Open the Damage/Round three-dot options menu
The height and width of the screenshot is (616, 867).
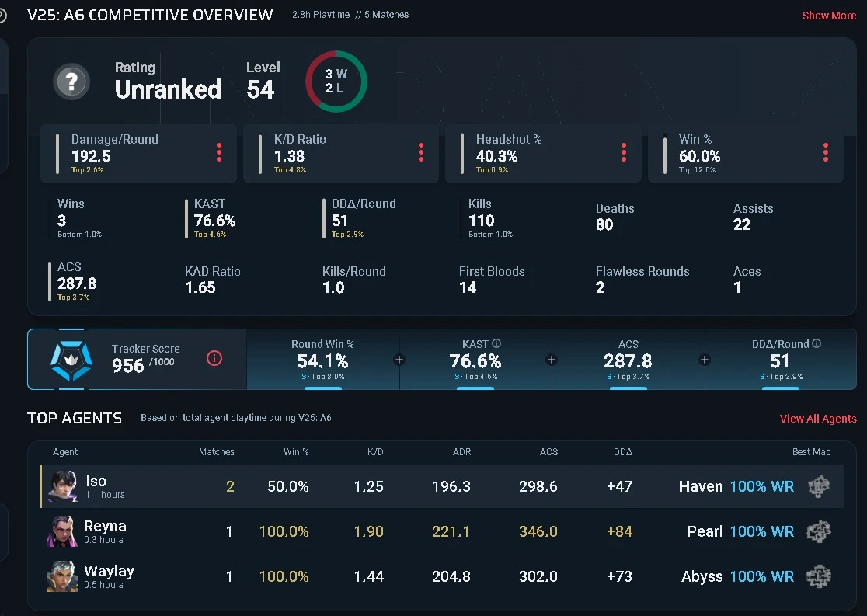point(219,152)
